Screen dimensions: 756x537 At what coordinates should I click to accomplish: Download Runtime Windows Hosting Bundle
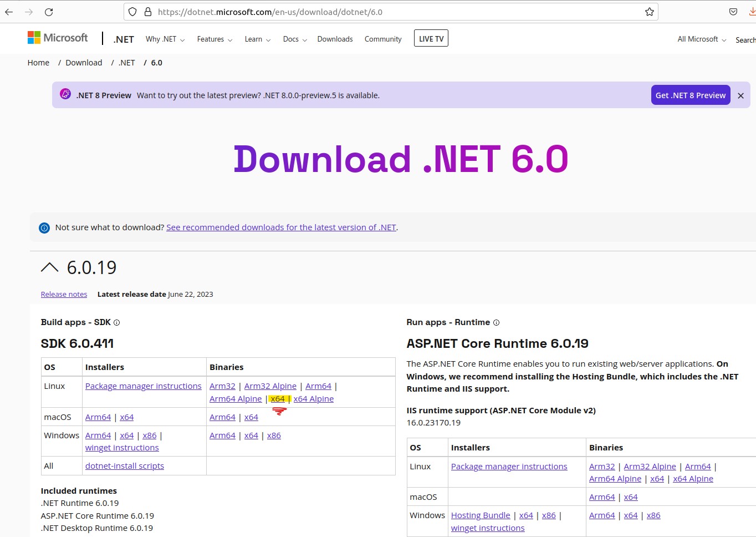pyautogui.click(x=481, y=515)
